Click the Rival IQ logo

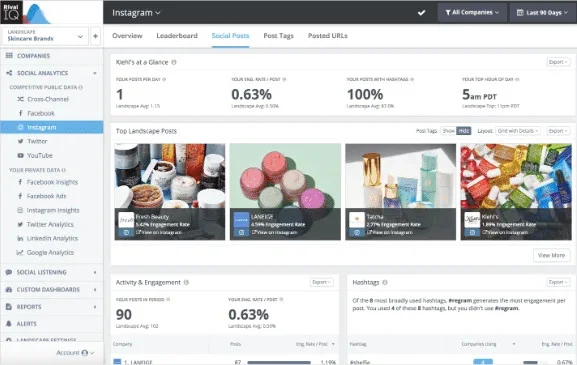[x=26, y=13]
